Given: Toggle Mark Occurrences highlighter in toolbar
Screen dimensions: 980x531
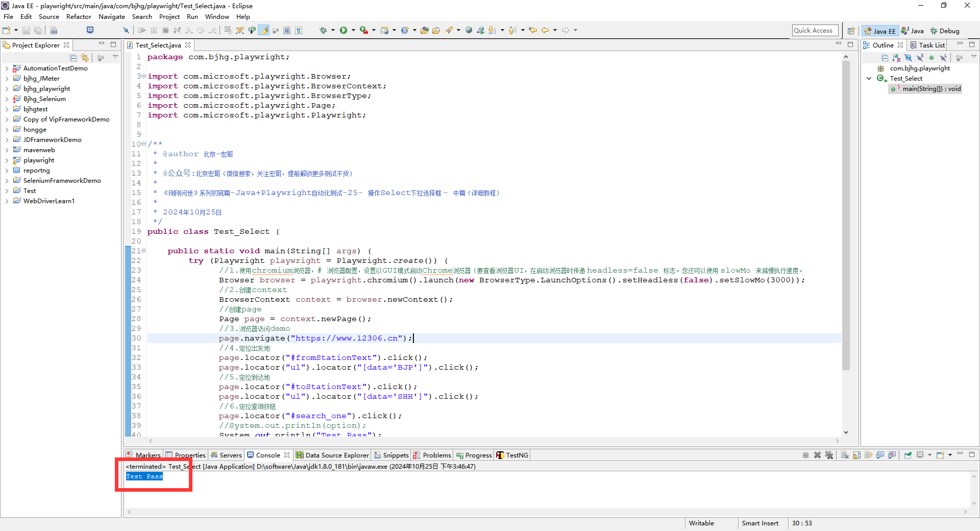Looking at the screenshot, I should 264,31.
